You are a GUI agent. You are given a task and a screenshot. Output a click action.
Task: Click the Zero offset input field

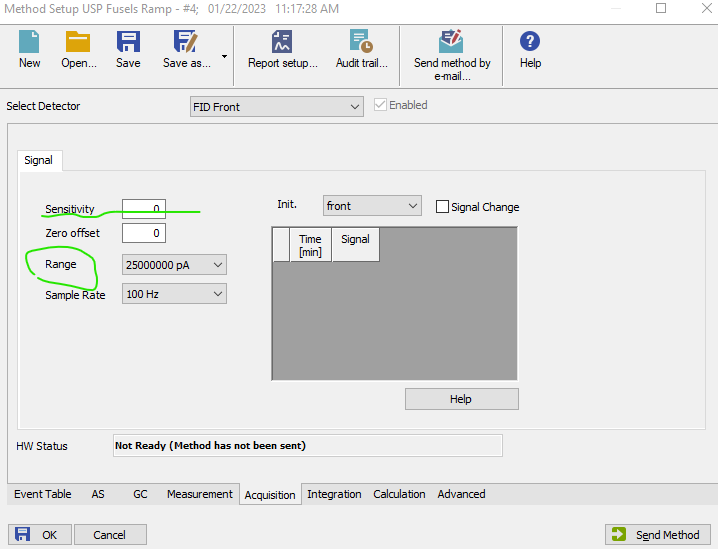coord(144,233)
